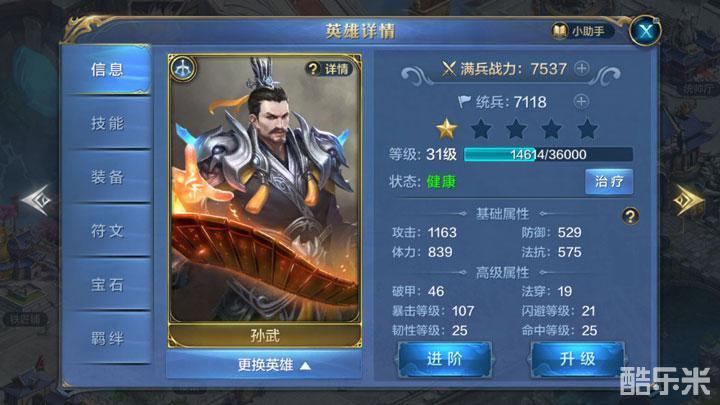Go to next hero with right arrow
Viewport: 720px width, 405px height.
click(x=687, y=200)
